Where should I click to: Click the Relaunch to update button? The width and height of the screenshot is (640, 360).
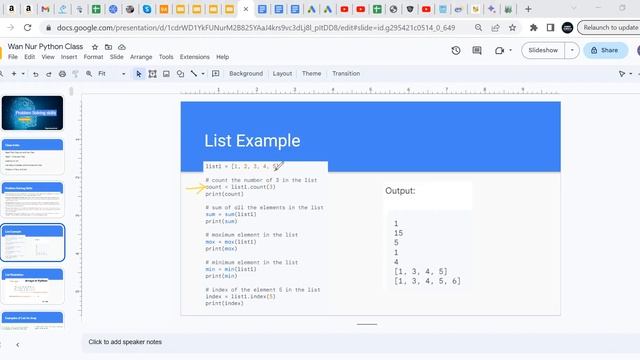click(609, 28)
